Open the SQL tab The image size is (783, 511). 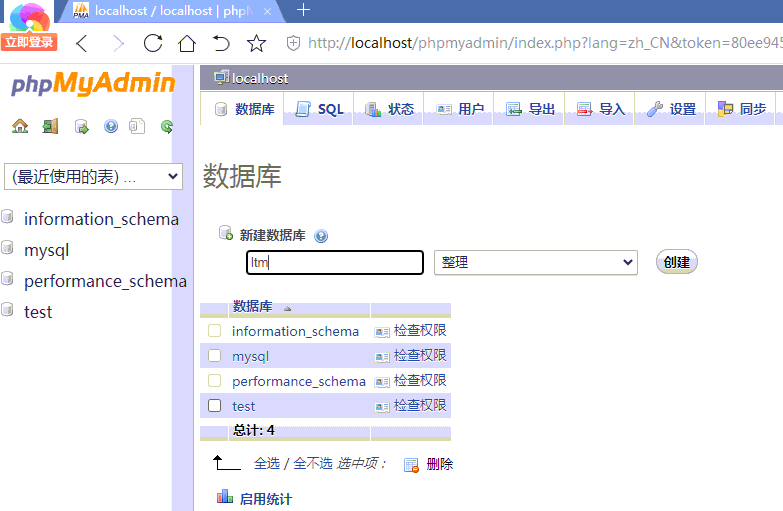[x=319, y=109]
